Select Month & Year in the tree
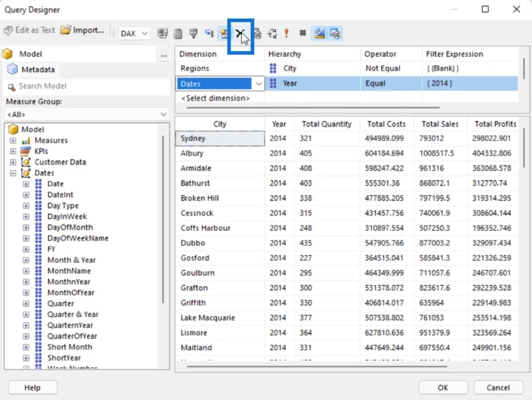532x400 pixels. click(x=72, y=260)
